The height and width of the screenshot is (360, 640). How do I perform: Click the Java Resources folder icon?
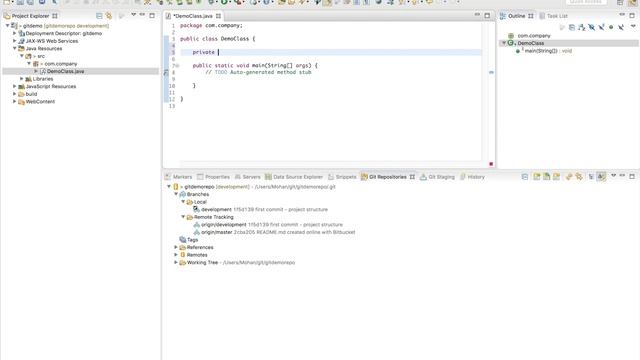22,49
